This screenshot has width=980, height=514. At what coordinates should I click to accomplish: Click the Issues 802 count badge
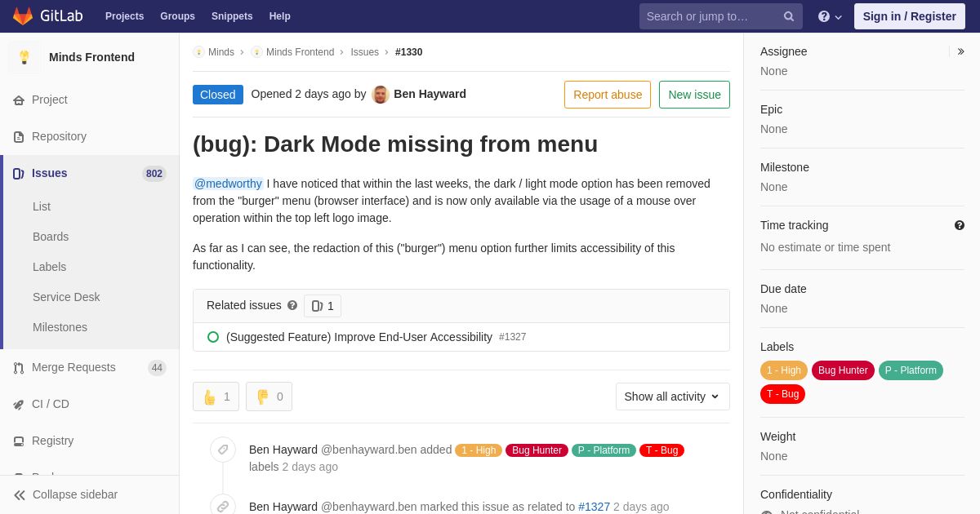(x=154, y=174)
